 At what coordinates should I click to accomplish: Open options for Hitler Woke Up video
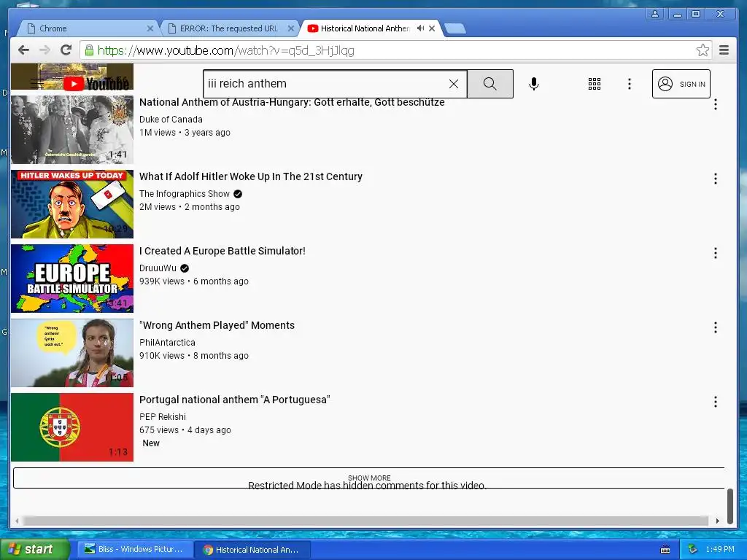(x=715, y=179)
